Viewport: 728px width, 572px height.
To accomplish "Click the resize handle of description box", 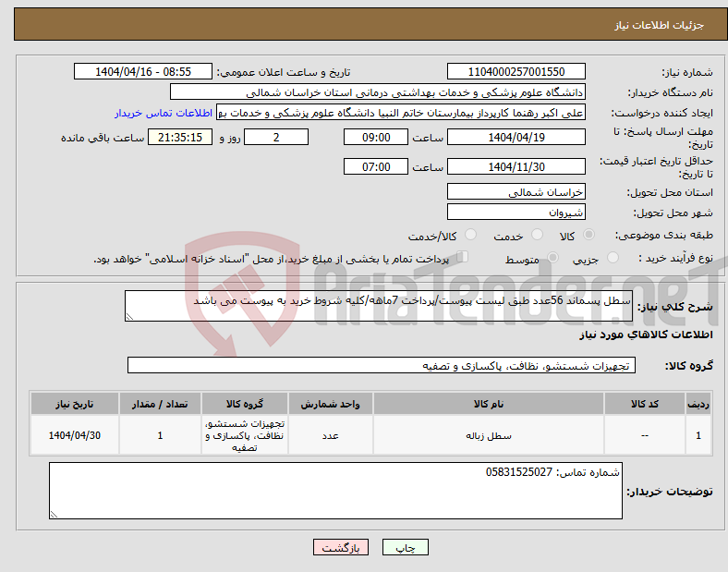I will 129,317.
